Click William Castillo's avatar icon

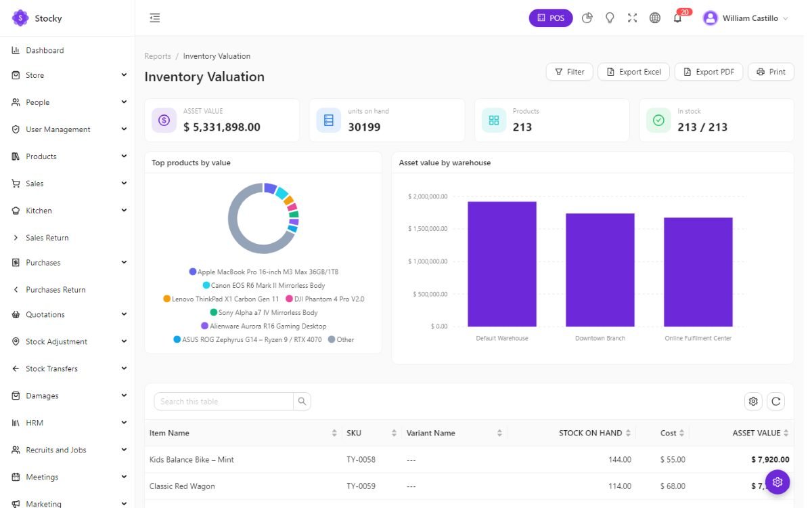[710, 18]
